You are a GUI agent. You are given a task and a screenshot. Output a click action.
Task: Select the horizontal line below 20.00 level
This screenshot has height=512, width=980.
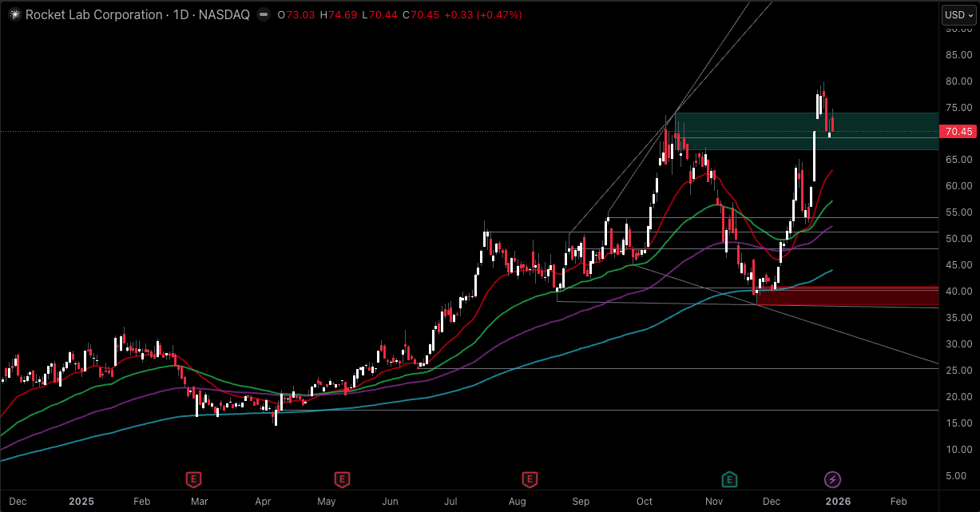559,410
